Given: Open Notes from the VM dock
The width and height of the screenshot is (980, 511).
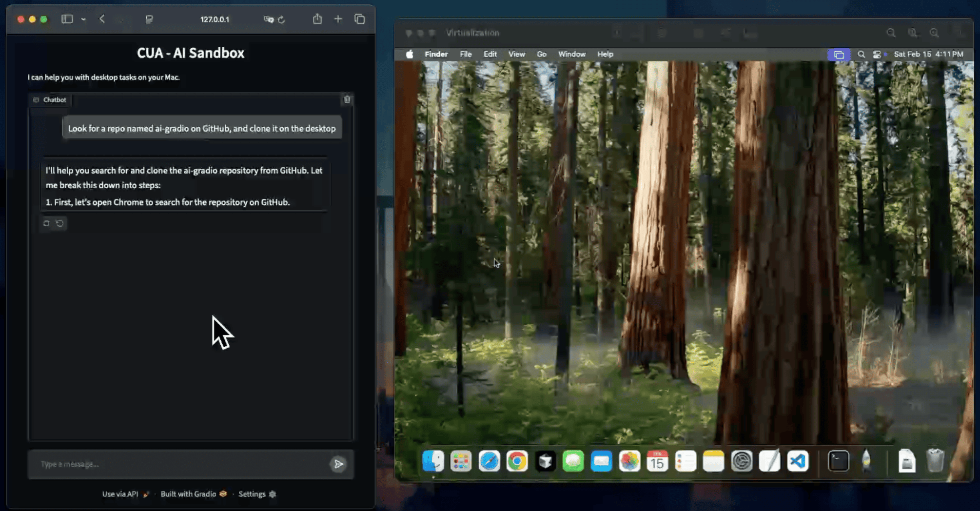Looking at the screenshot, I should pos(713,461).
